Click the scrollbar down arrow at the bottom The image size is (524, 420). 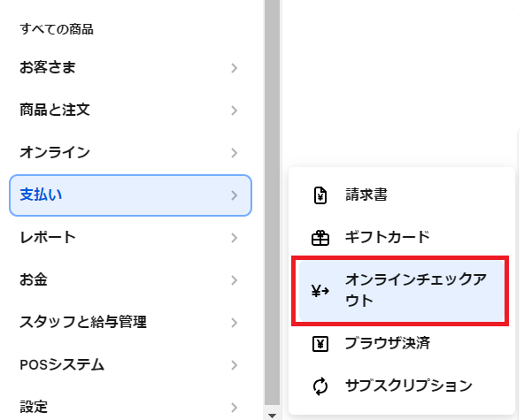[272, 416]
